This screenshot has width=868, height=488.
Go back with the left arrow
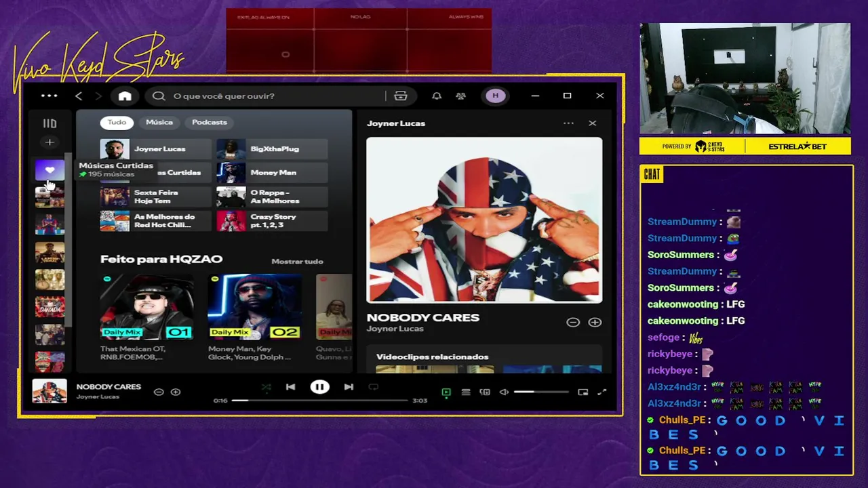point(79,96)
